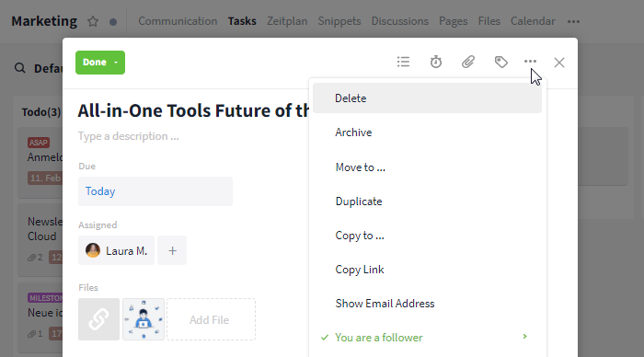Screen dimensions: 644x357
Task: Go to the Discussions tab
Action: click(399, 21)
